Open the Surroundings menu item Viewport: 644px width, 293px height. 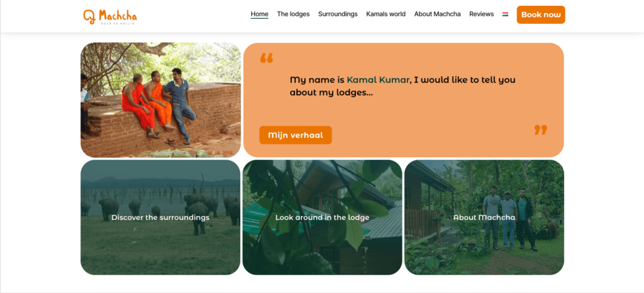pyautogui.click(x=338, y=14)
